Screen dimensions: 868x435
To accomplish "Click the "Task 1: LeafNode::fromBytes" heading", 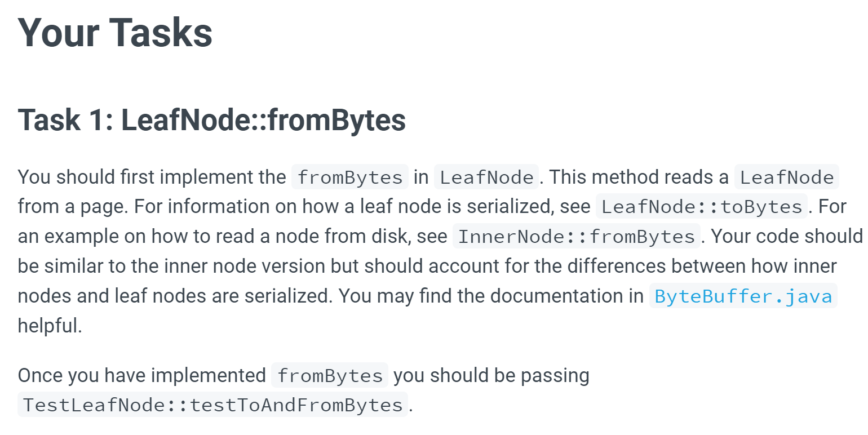I will 211,120.
